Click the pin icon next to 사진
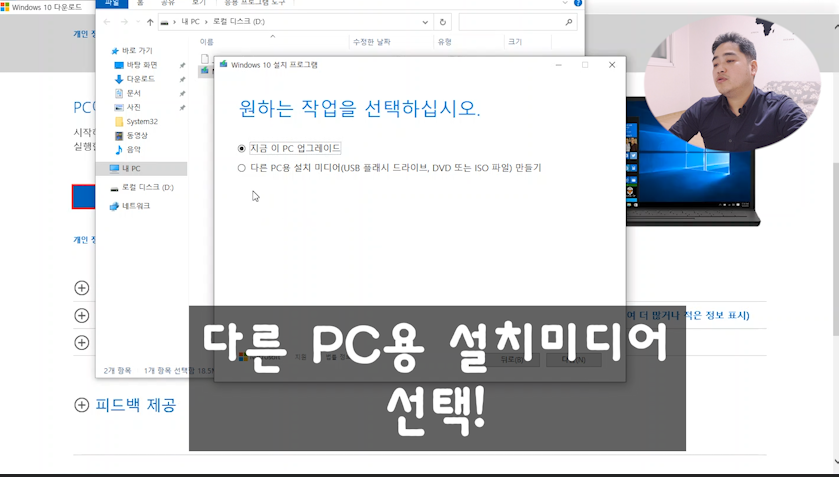Screen dimensions: 839x477 [182, 108]
